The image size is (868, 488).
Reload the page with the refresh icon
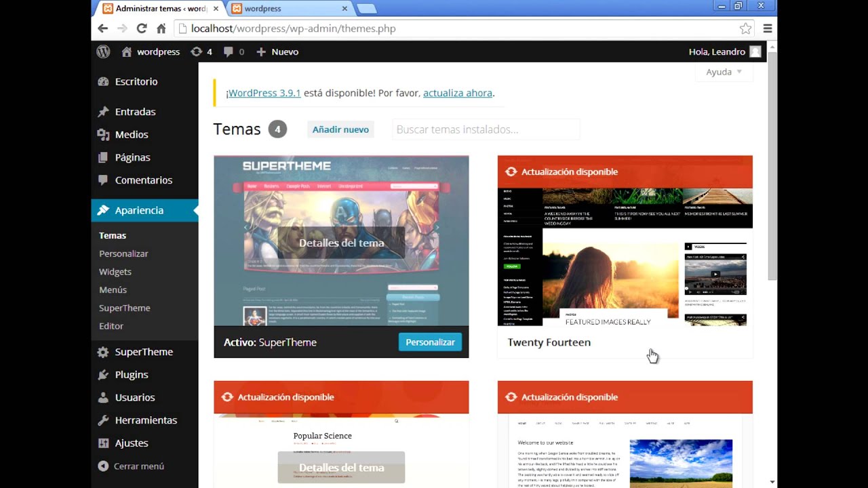click(142, 28)
